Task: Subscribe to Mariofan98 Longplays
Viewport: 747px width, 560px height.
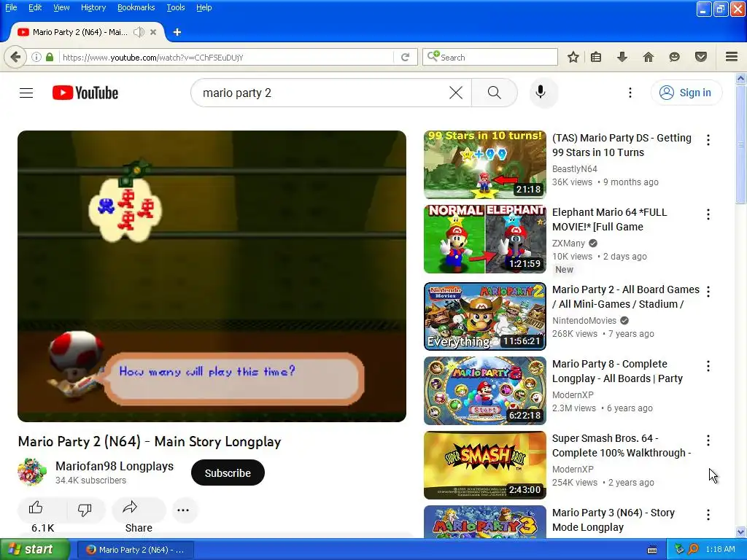Action: (228, 472)
